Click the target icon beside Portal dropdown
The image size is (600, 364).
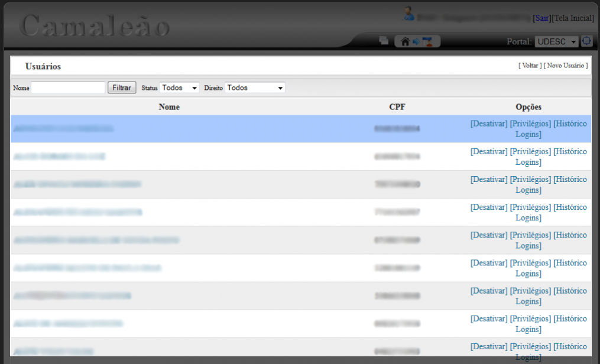pos(586,41)
